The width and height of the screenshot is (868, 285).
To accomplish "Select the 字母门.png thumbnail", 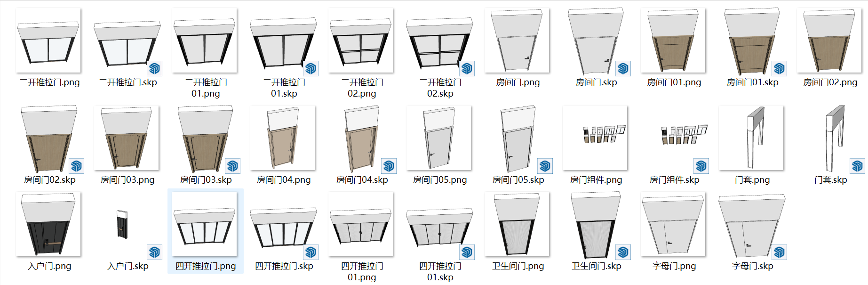I will point(673,224).
